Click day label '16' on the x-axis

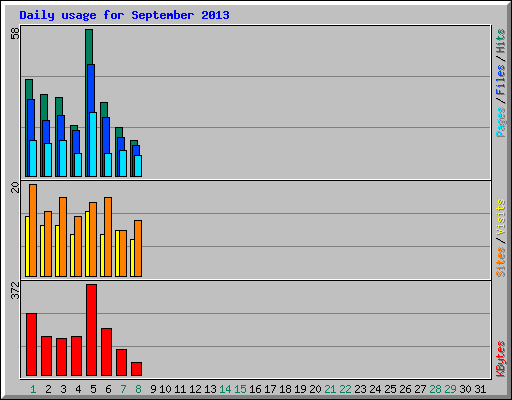(x=255, y=389)
